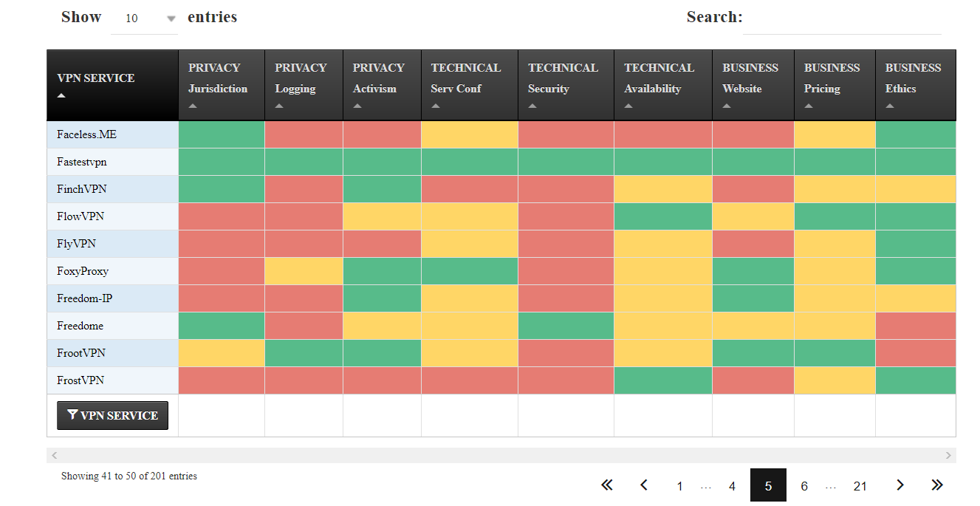Click FlyVPN red Website cell
The height and width of the screenshot is (506, 980).
click(753, 244)
